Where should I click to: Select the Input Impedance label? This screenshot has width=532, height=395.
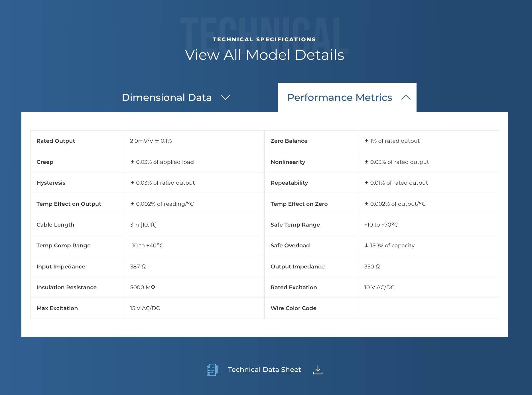61,266
